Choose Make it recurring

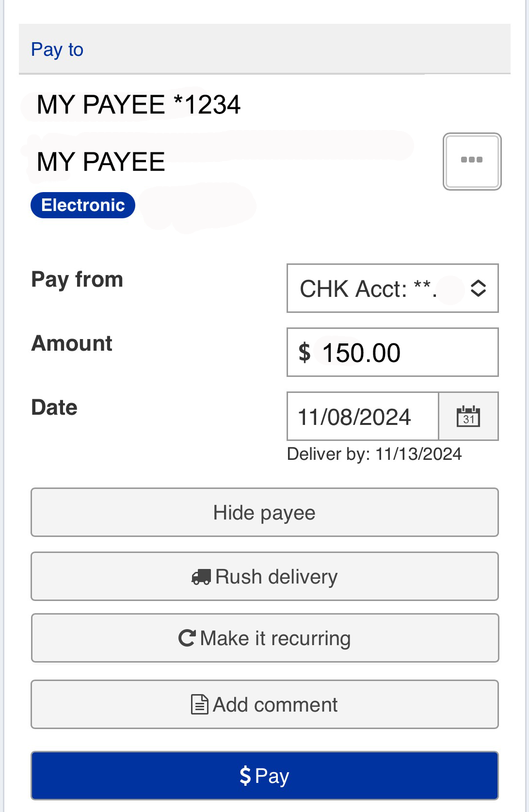(x=264, y=637)
